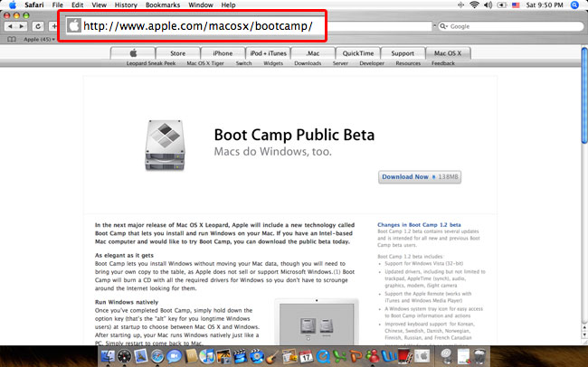Click the Apple favicon in the address bar
The image size is (588, 367).
(74, 25)
